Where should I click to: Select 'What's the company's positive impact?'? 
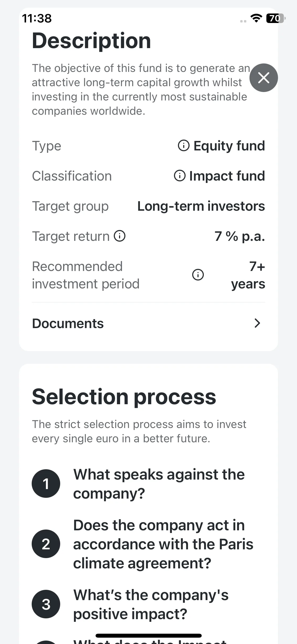pyautogui.click(x=151, y=604)
